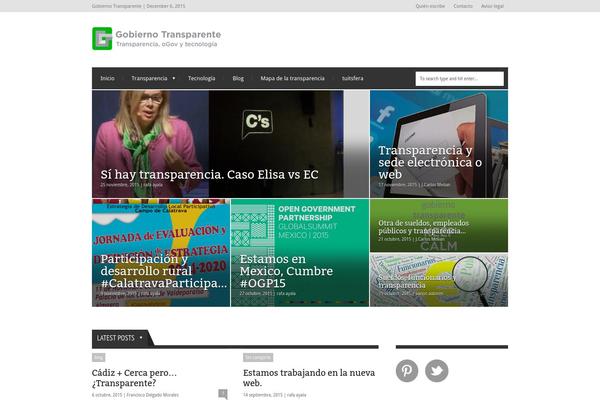
Task: Open Mapa de la transparencia menu item
Action: click(x=292, y=78)
